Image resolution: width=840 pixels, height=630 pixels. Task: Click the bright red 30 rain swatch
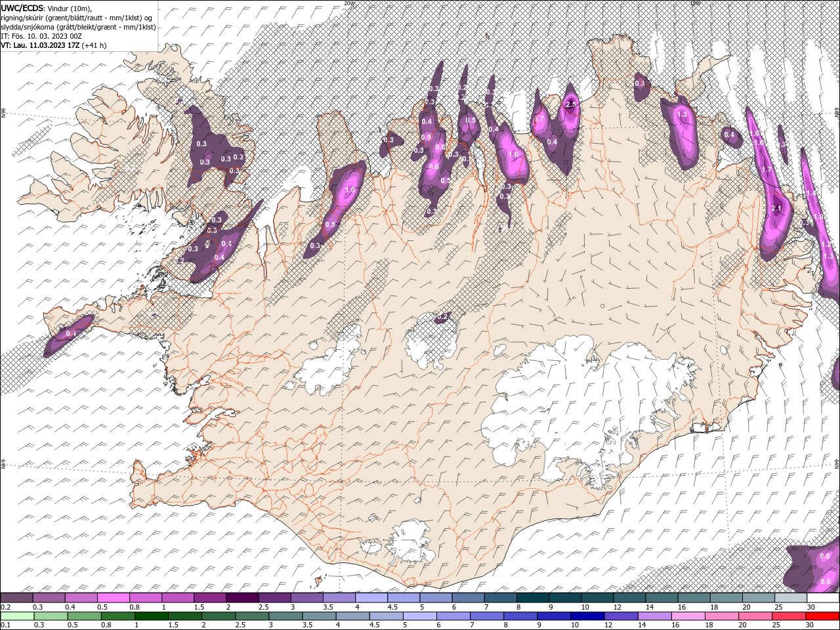click(822, 616)
